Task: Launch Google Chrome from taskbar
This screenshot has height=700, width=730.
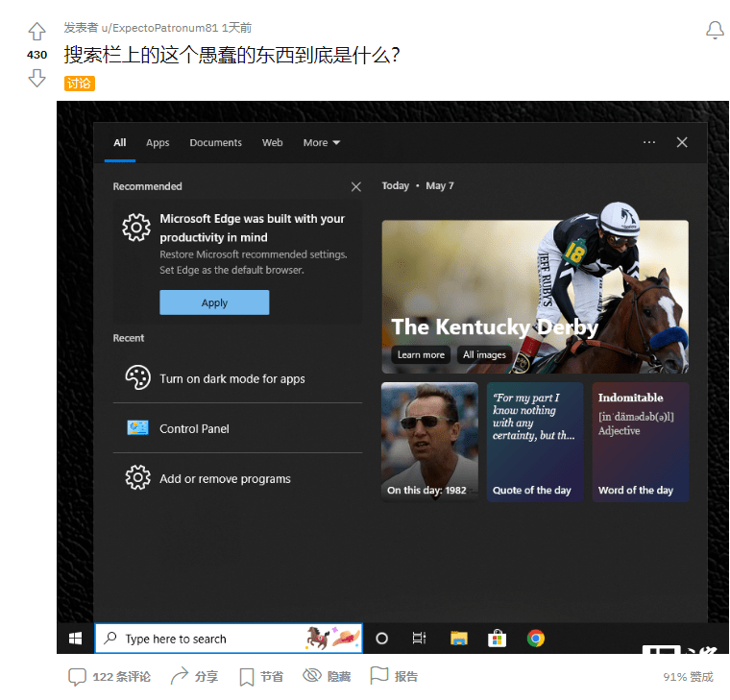Action: coord(535,639)
